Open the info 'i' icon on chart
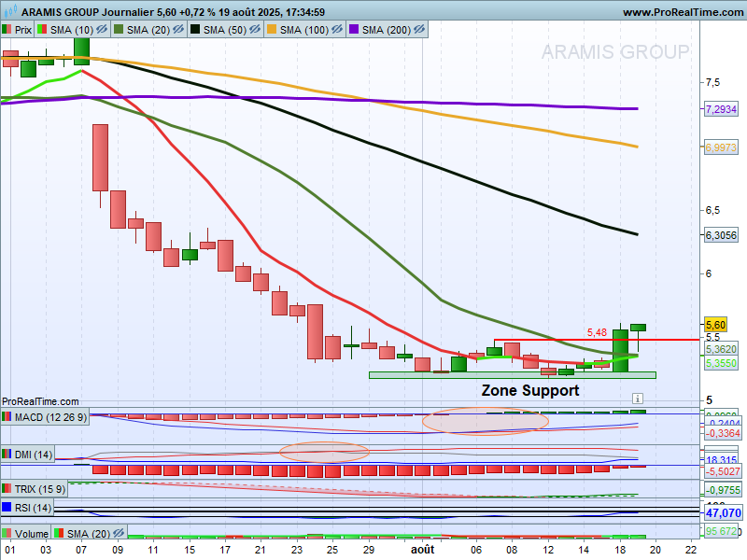Screen dimensions: 747x560 [638, 399]
